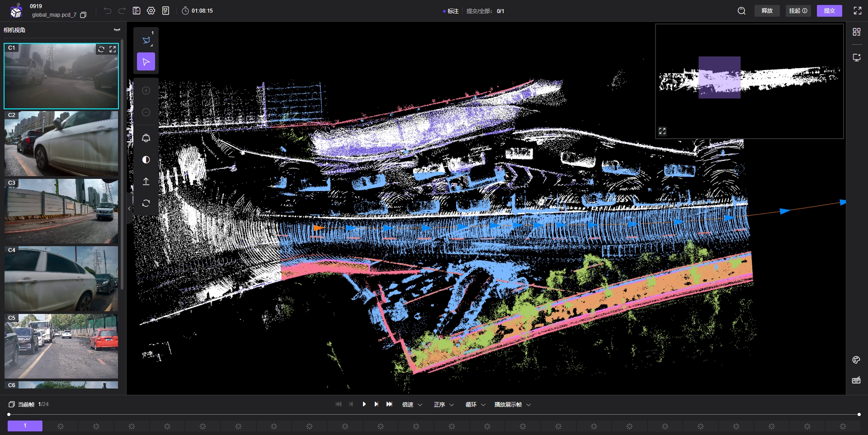The height and width of the screenshot is (435, 868).
Task: Click the contrast half-circle icon
Action: 146,159
